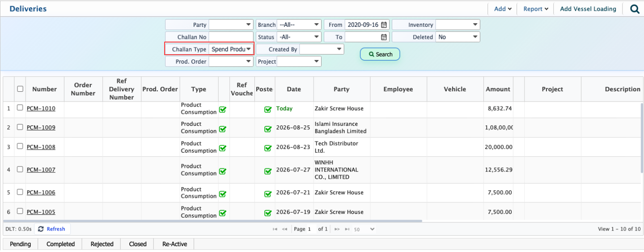This screenshot has height=252, width=644.
Task: Click the Posted check icon for PCM-1007
Action: tap(268, 171)
